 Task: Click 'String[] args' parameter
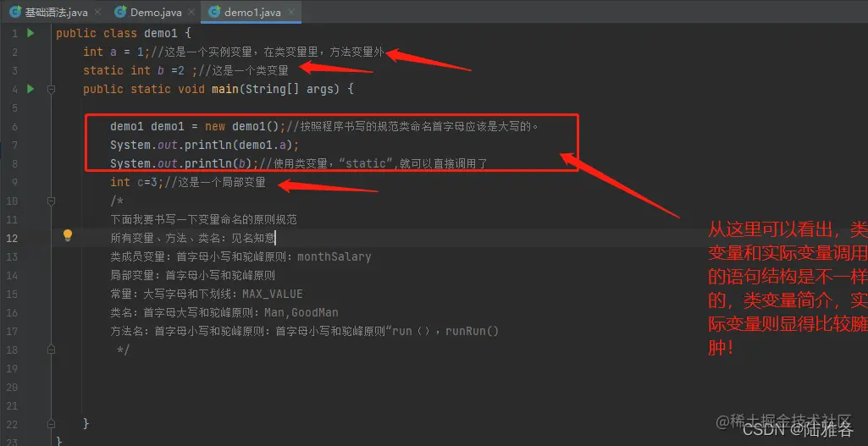[x=289, y=89]
